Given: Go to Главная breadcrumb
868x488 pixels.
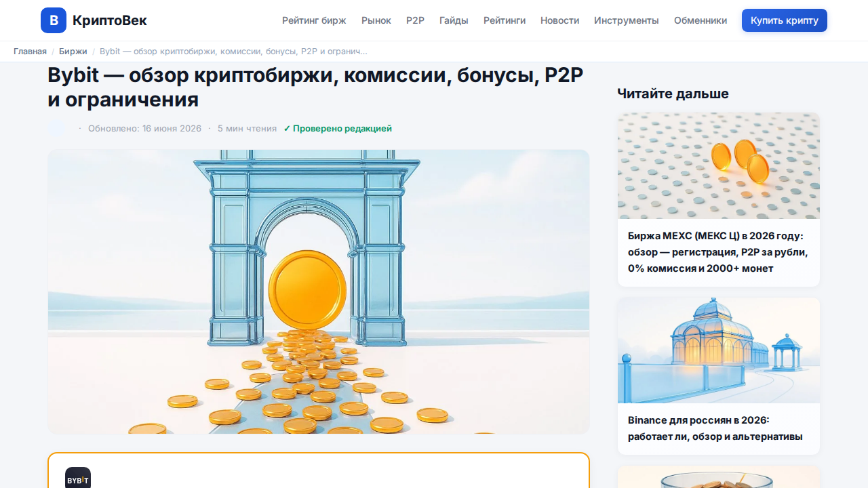Looking at the screenshot, I should coord(30,52).
